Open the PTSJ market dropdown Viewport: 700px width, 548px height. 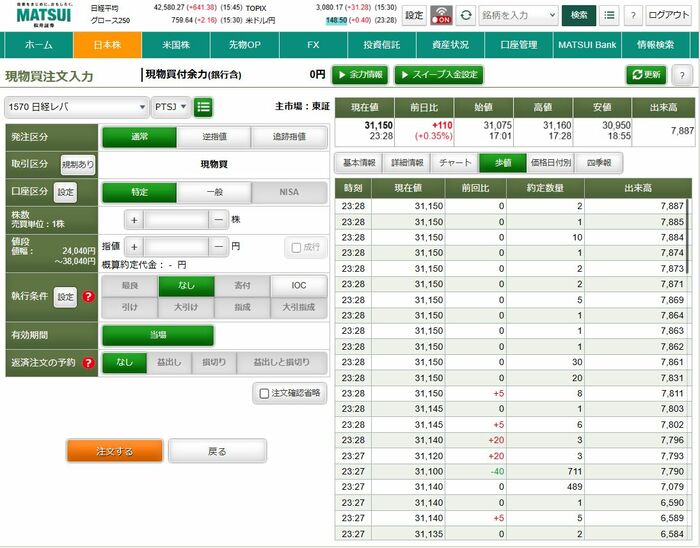[x=171, y=107]
